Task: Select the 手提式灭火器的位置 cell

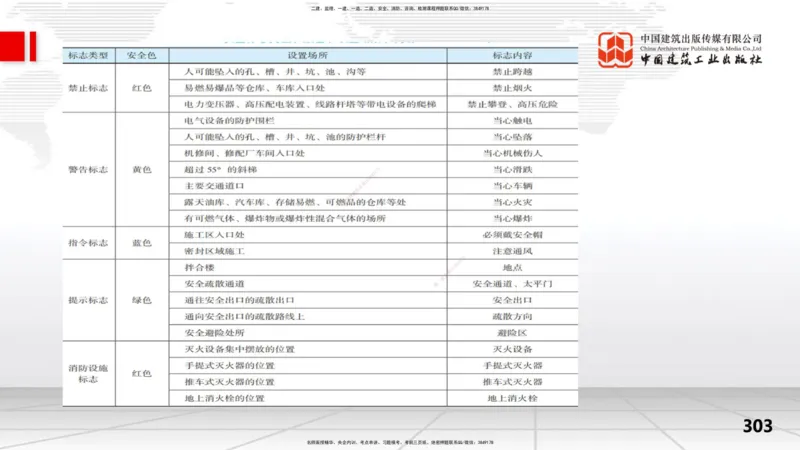Action: point(308,365)
